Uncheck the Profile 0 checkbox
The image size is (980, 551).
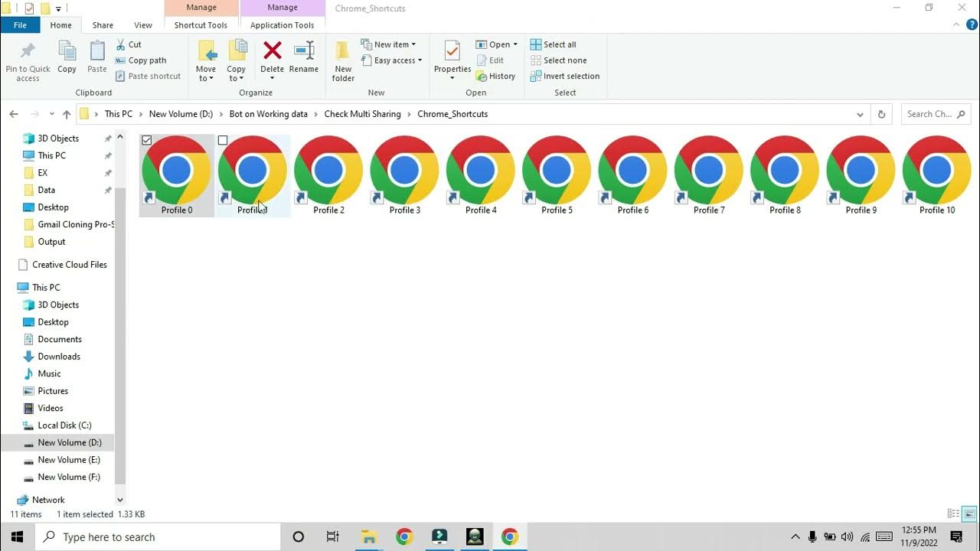point(147,140)
